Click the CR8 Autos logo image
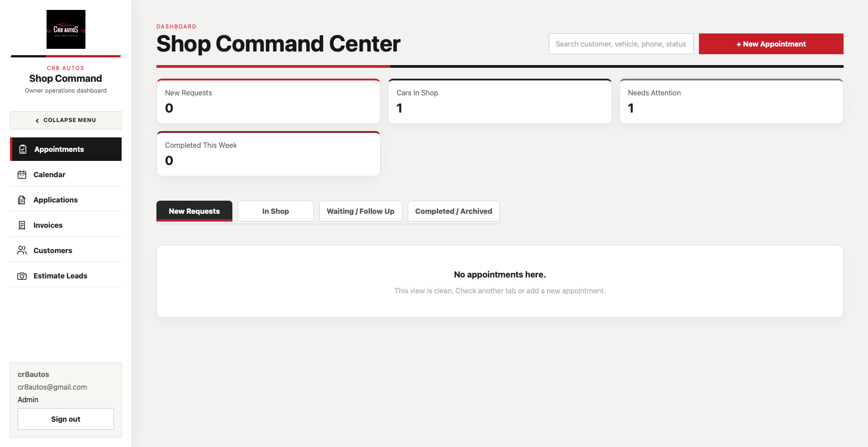Viewport: 868px width, 447px height. 66,29
